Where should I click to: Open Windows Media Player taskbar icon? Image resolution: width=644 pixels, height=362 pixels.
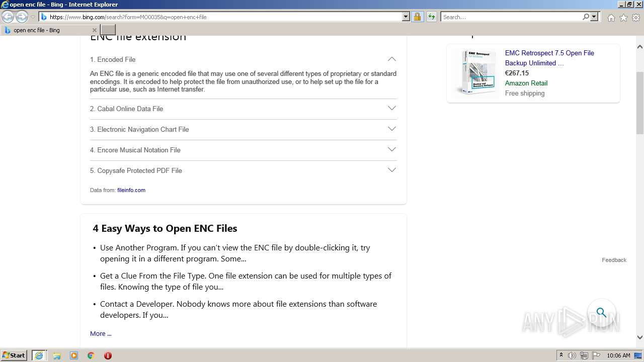pos(74,355)
